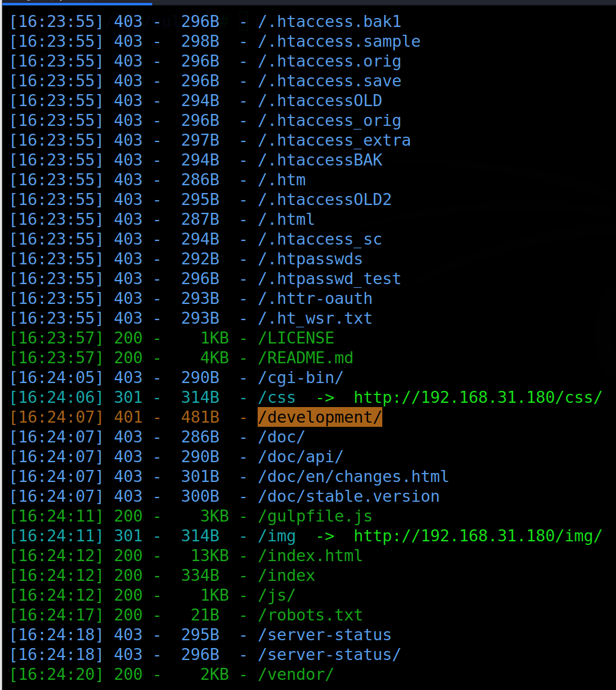Select the /.htaccess_sc entry

click(320, 239)
